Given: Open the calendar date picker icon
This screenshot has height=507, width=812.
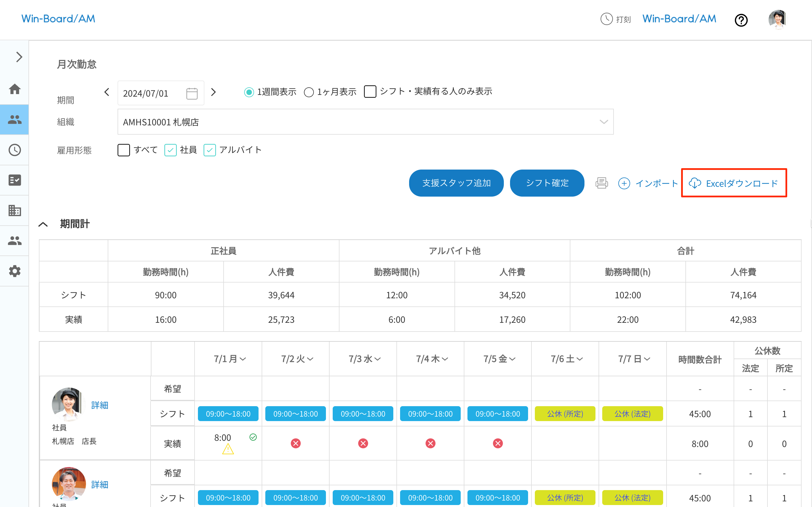Looking at the screenshot, I should 192,93.
